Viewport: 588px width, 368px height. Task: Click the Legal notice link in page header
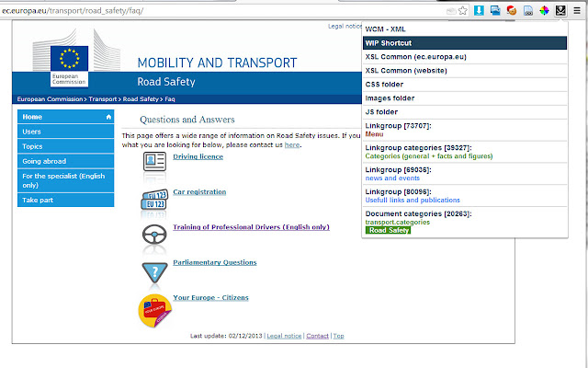pos(345,27)
